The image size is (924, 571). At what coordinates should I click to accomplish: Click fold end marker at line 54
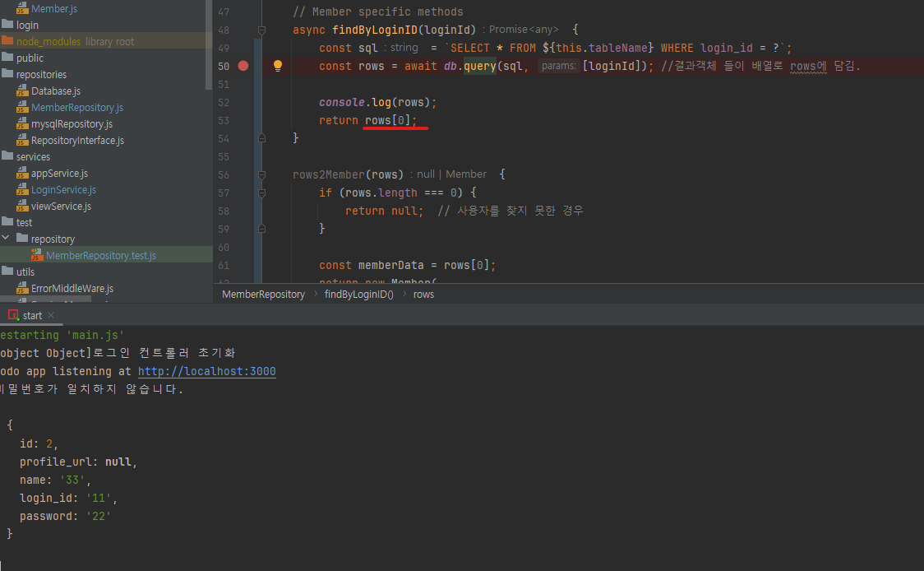[261, 138]
